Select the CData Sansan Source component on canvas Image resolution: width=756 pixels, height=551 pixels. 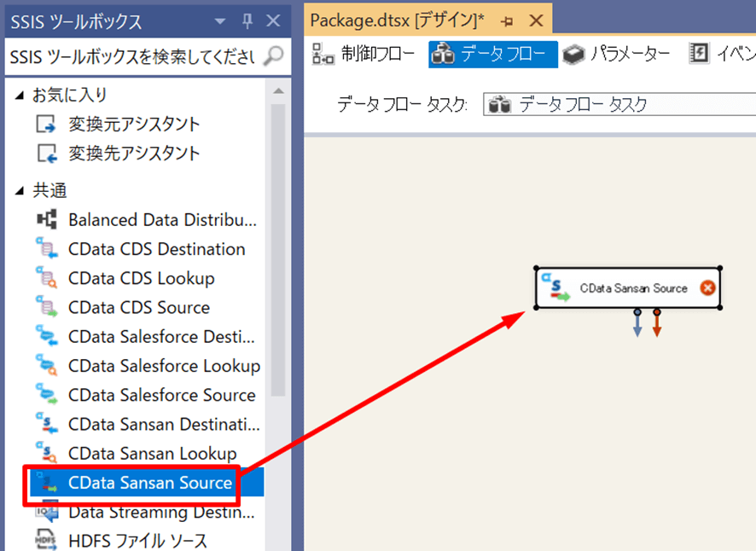tap(628, 287)
